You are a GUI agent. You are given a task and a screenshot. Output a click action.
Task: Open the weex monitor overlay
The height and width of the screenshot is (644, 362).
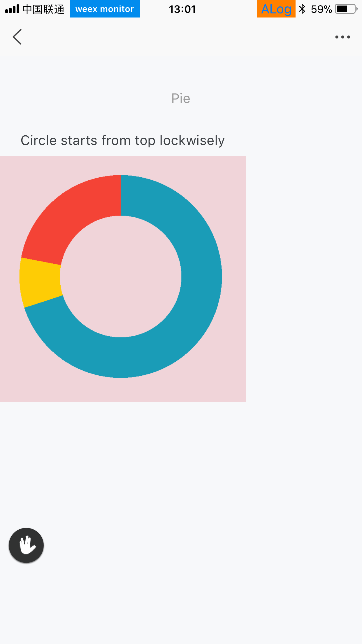pyautogui.click(x=105, y=9)
